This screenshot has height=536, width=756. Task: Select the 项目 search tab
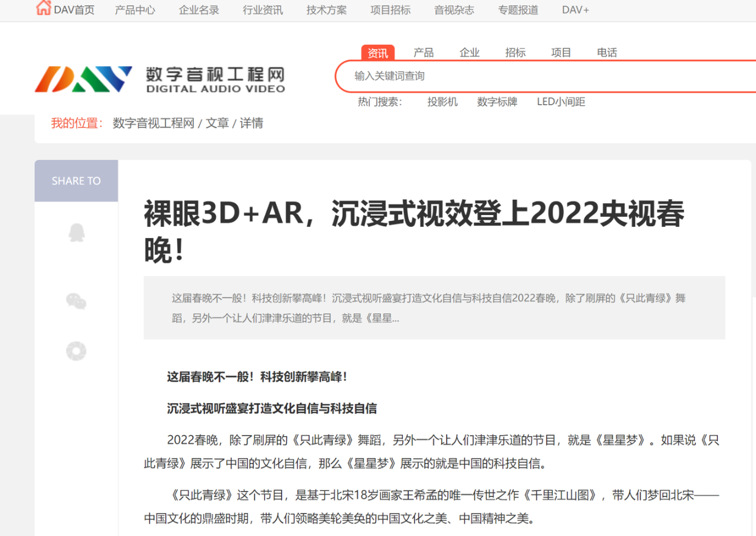561,53
